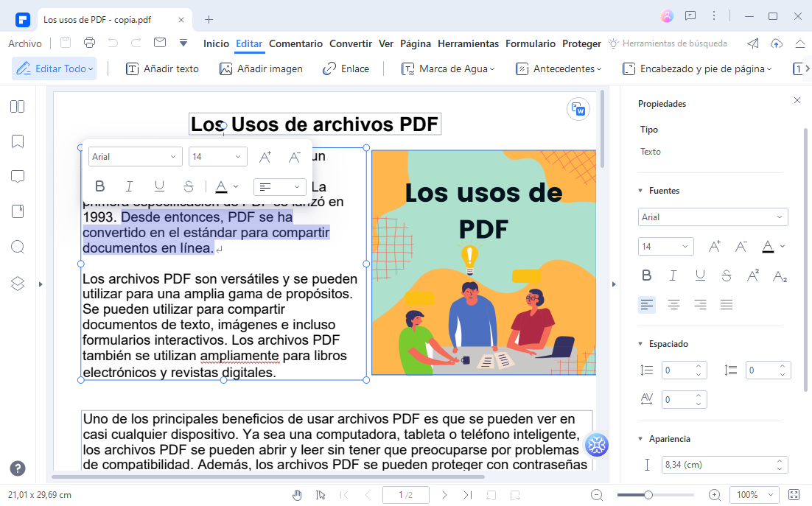Select the hand tool in status bar

coord(297,495)
